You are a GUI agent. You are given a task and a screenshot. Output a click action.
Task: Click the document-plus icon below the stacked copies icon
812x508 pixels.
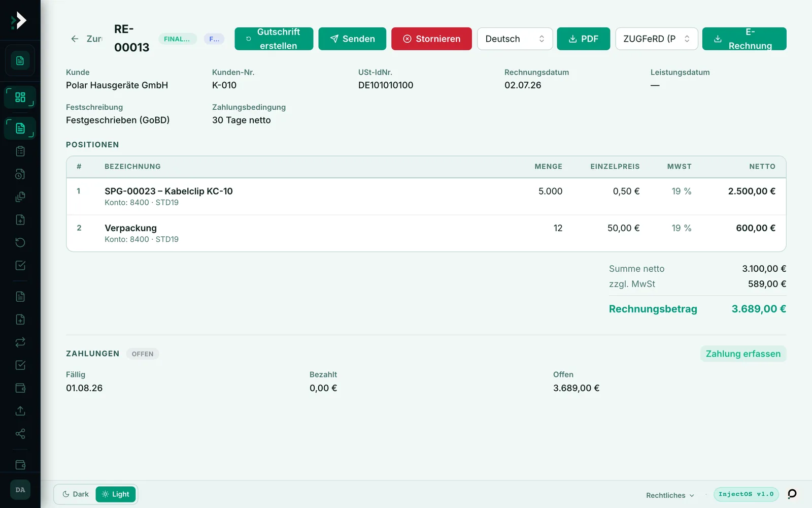[x=20, y=220]
